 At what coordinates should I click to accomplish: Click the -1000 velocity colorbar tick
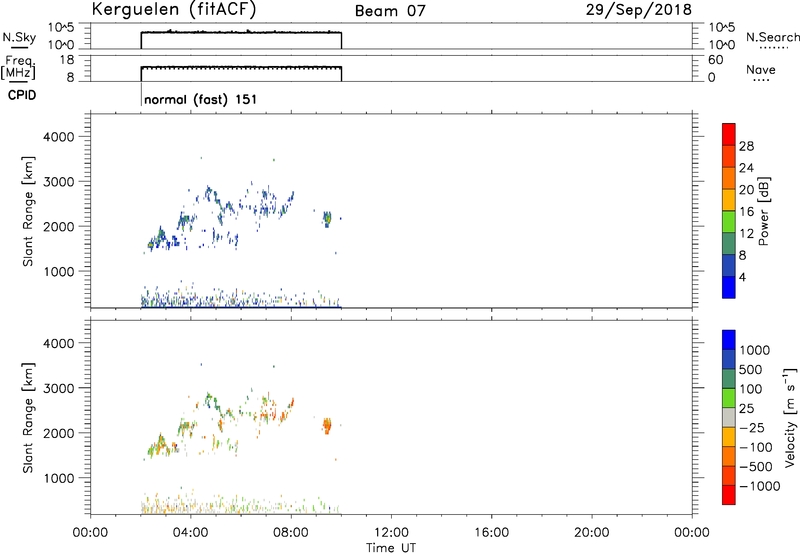click(x=759, y=486)
